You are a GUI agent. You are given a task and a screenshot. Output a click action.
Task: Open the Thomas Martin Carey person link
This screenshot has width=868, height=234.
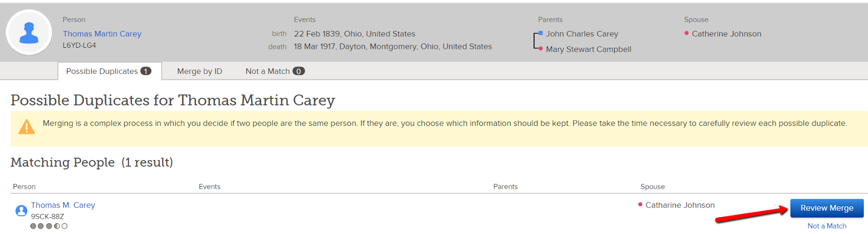coord(102,34)
